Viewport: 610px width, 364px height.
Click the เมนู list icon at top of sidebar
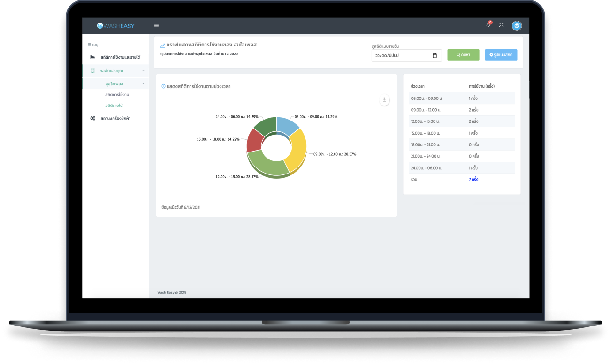90,45
